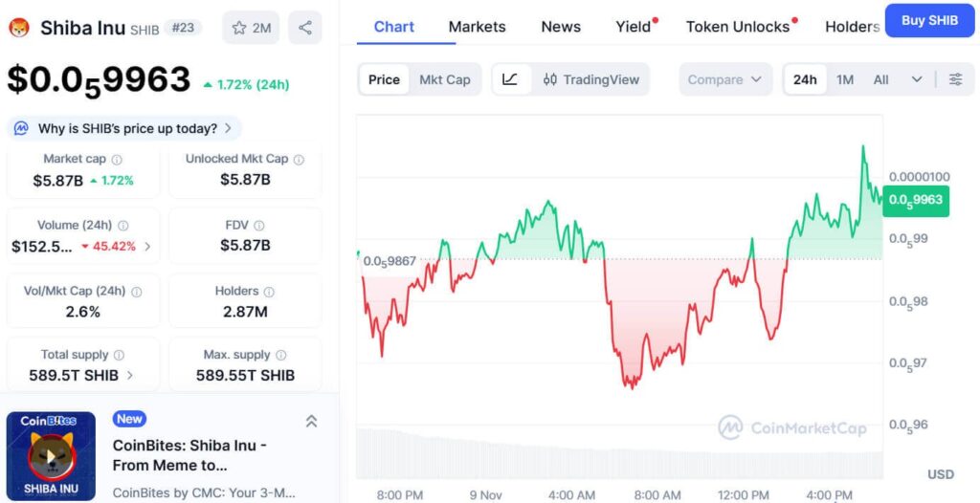Click the line chart type icon
This screenshot has width=980, height=503.
point(510,79)
